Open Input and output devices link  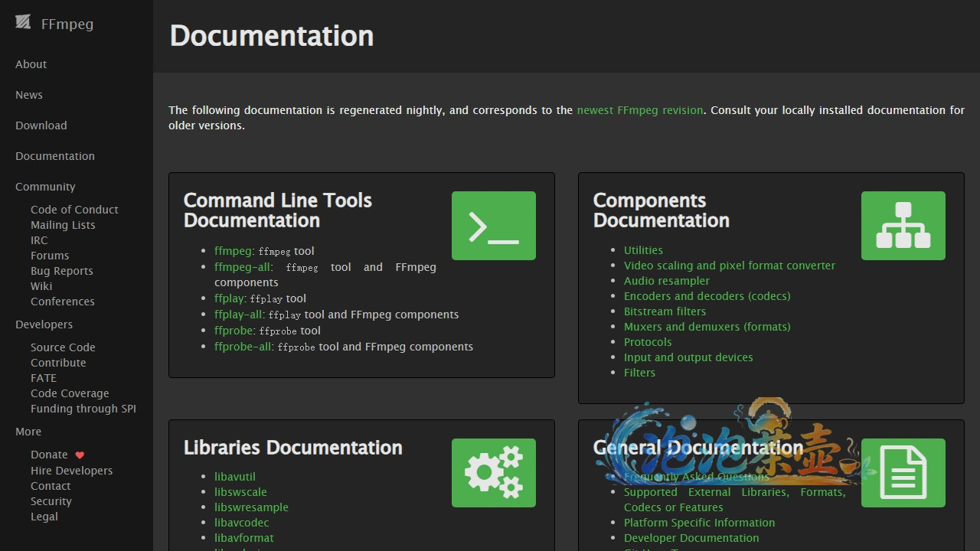pyautogui.click(x=688, y=357)
